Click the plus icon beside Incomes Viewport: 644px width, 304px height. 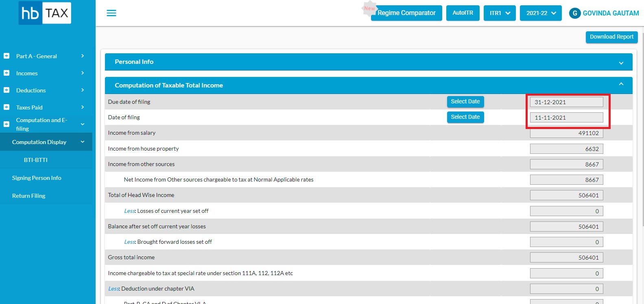(7, 73)
